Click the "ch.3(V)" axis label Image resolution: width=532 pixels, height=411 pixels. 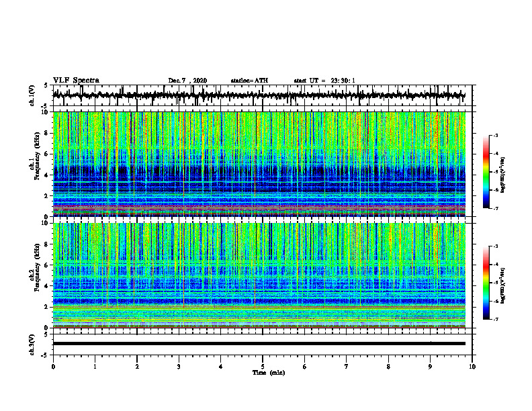tap(32, 345)
